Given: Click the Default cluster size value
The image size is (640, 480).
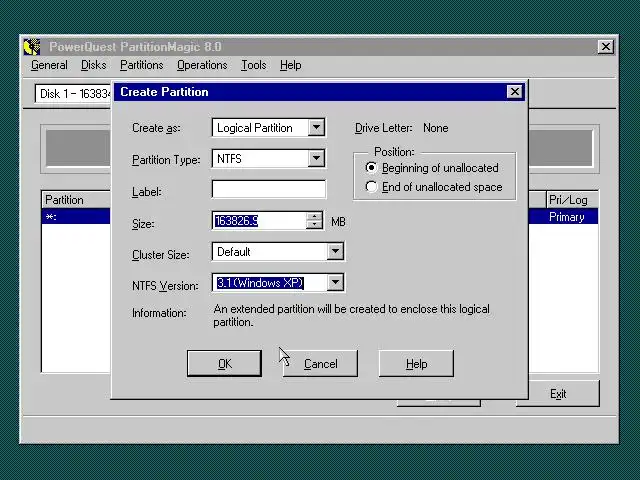Looking at the screenshot, I should [233, 252].
